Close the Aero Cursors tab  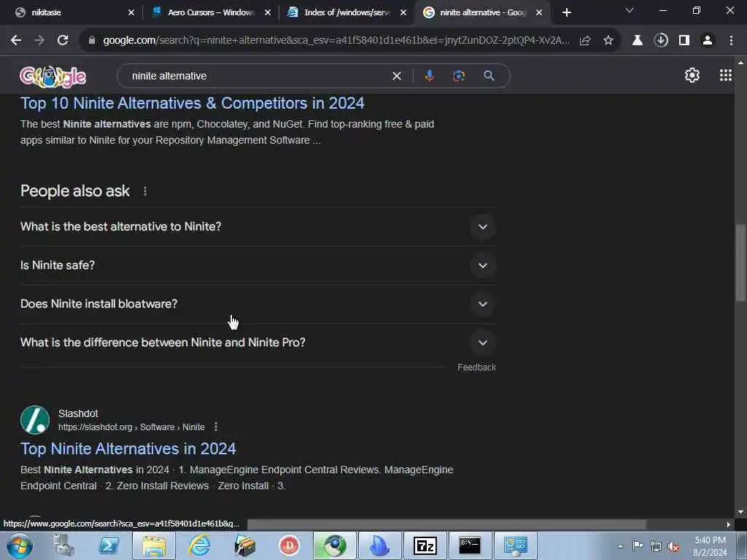click(x=268, y=12)
